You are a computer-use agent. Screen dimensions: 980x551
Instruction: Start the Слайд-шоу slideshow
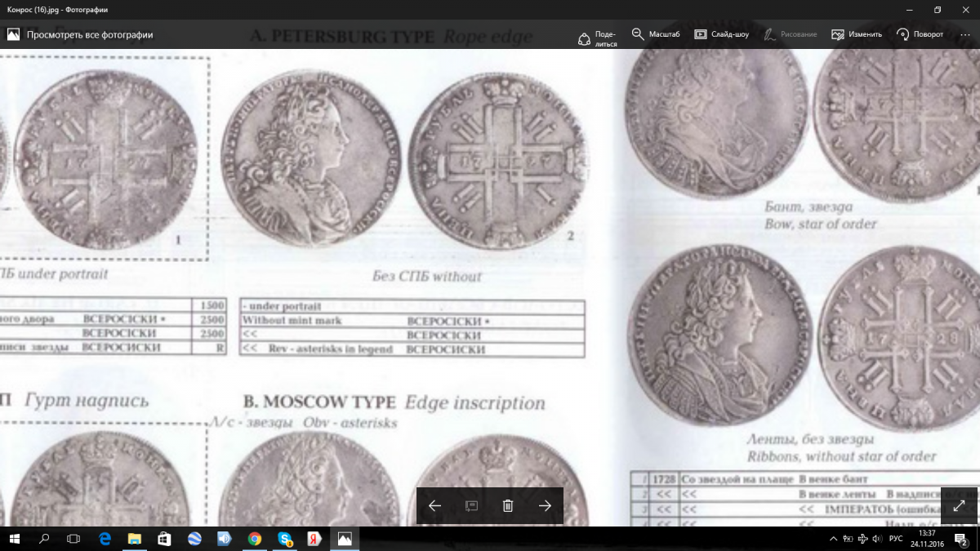tap(721, 34)
